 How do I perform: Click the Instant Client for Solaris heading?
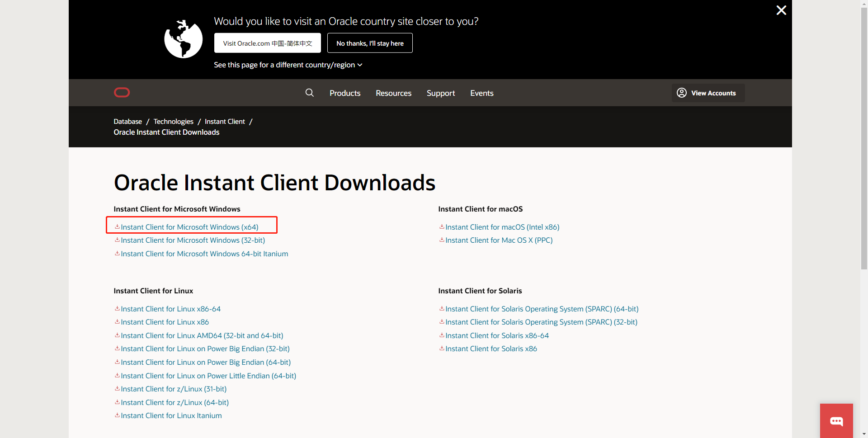[x=480, y=291]
